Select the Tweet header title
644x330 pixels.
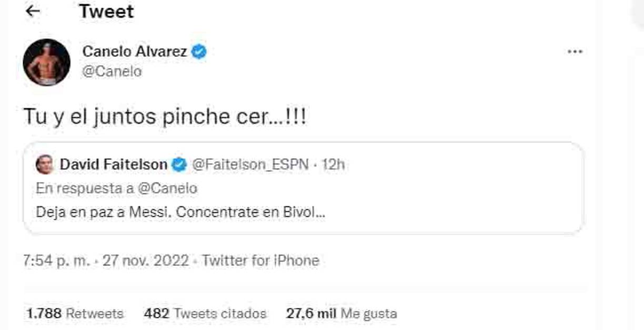106,11
